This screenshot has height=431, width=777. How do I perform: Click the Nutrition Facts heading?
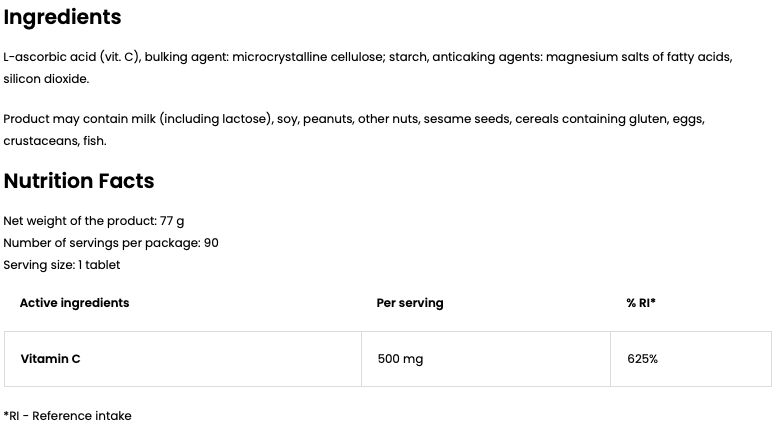tap(79, 181)
